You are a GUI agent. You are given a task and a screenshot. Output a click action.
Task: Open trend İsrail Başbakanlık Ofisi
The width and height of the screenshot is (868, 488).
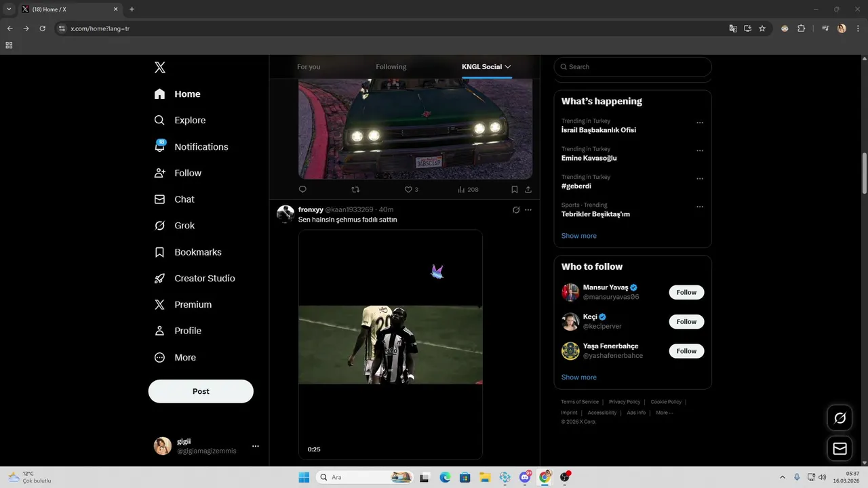point(599,130)
